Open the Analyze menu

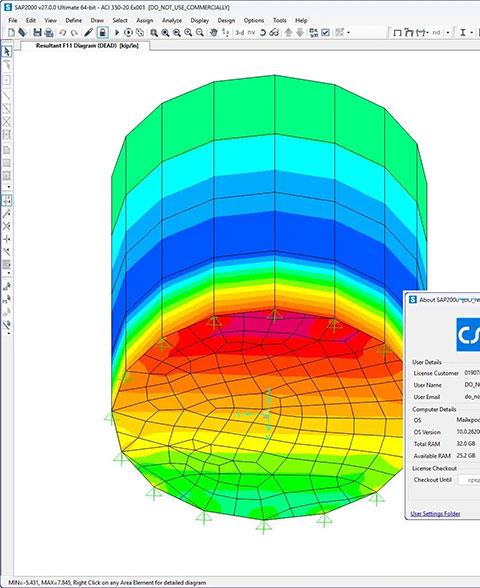172,20
